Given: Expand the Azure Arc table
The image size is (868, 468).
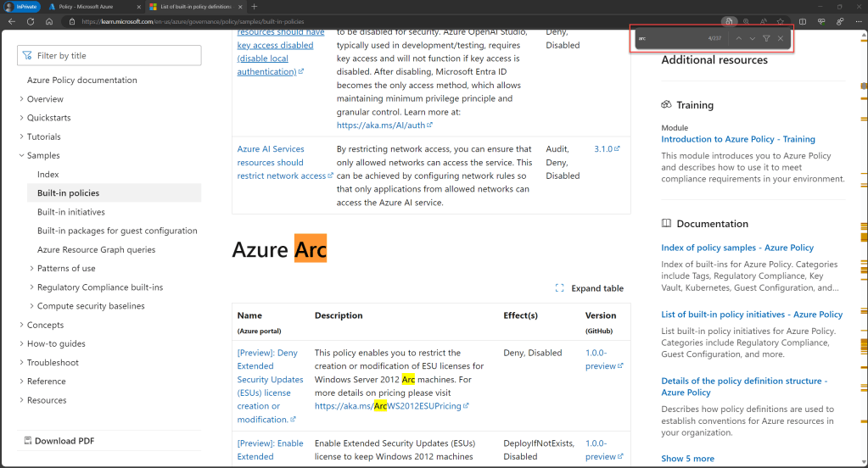Looking at the screenshot, I should coord(590,288).
